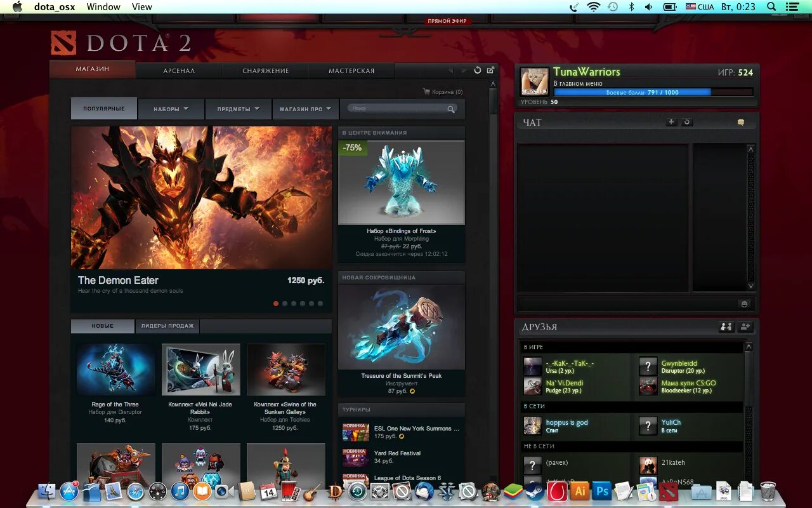Viewport: 812px width, 508px height.
Task: Open Safari from the dock
Action: click(x=136, y=491)
